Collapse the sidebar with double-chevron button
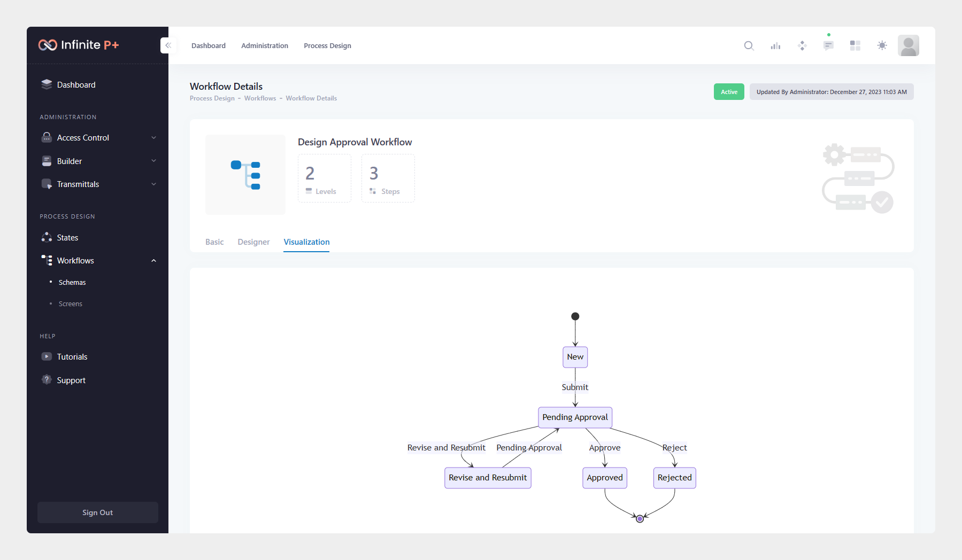Image resolution: width=962 pixels, height=560 pixels. coord(168,45)
